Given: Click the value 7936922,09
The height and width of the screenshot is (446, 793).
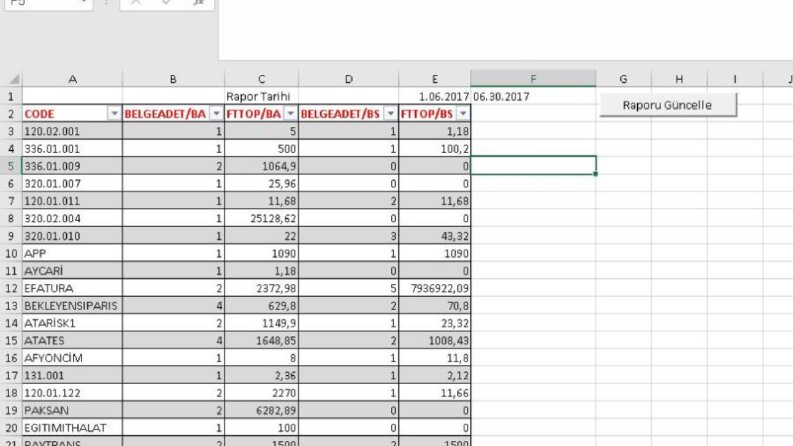Looking at the screenshot, I should pos(439,288).
